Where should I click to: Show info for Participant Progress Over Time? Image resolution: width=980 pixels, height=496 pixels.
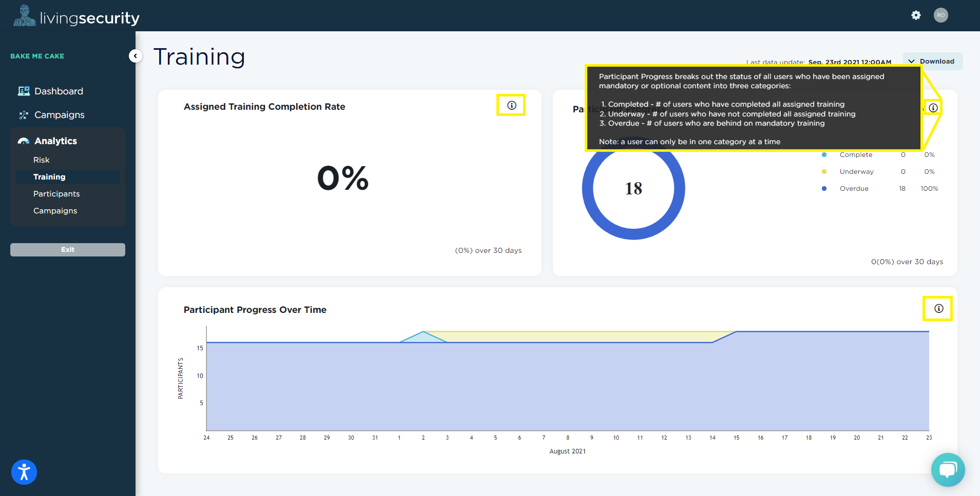click(938, 308)
